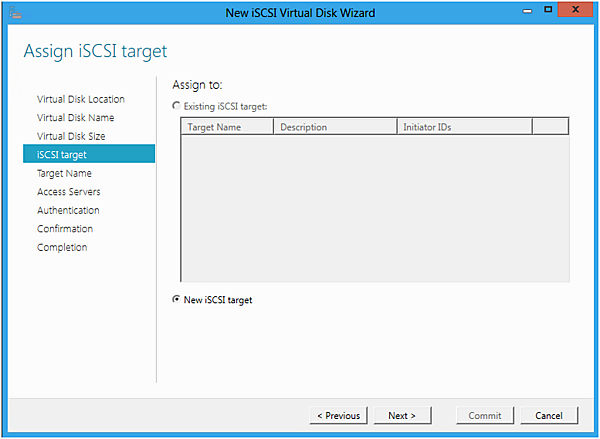The height and width of the screenshot is (439, 600).
Task: Cancel the wizard
Action: 549,415
